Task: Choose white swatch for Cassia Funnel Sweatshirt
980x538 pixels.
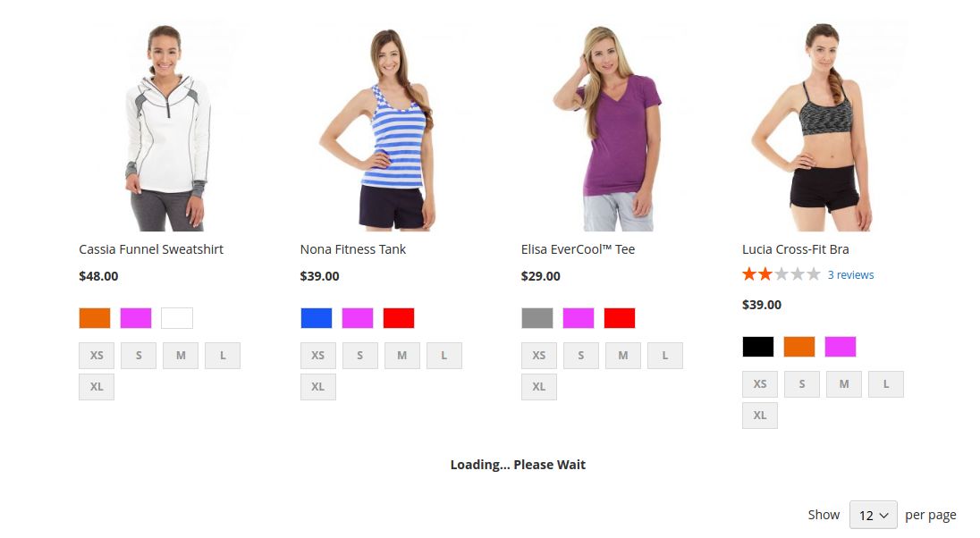Action: [x=177, y=318]
